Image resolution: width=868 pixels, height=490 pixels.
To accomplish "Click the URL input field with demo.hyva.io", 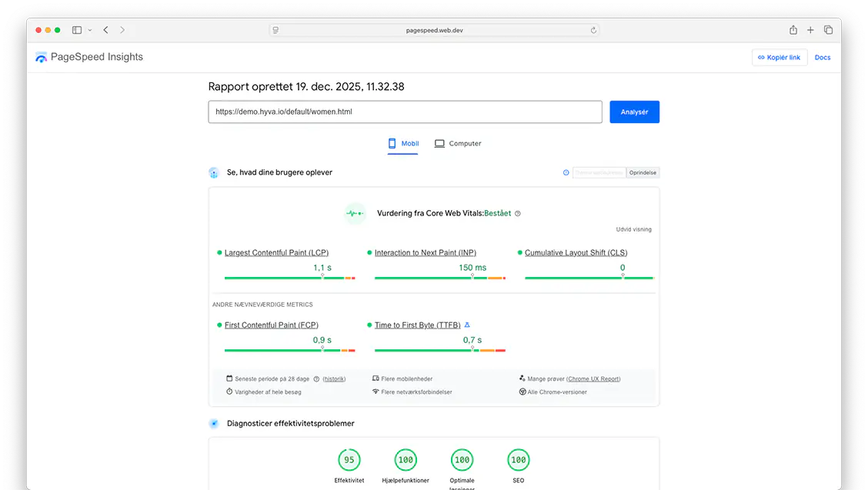I will pyautogui.click(x=405, y=112).
